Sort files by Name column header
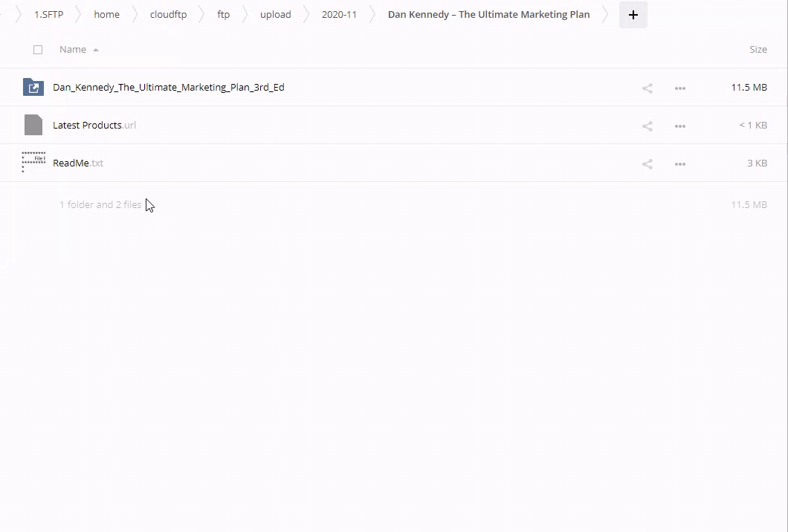 (x=73, y=50)
